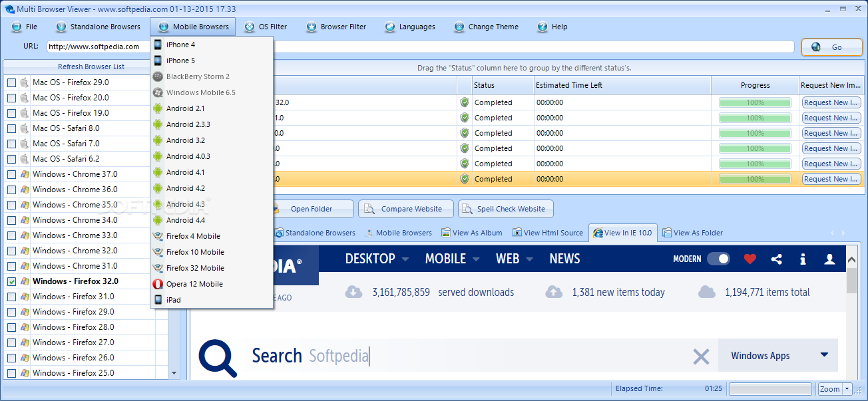Select Windows - Chrome 33.0 row text

[x=75, y=235]
